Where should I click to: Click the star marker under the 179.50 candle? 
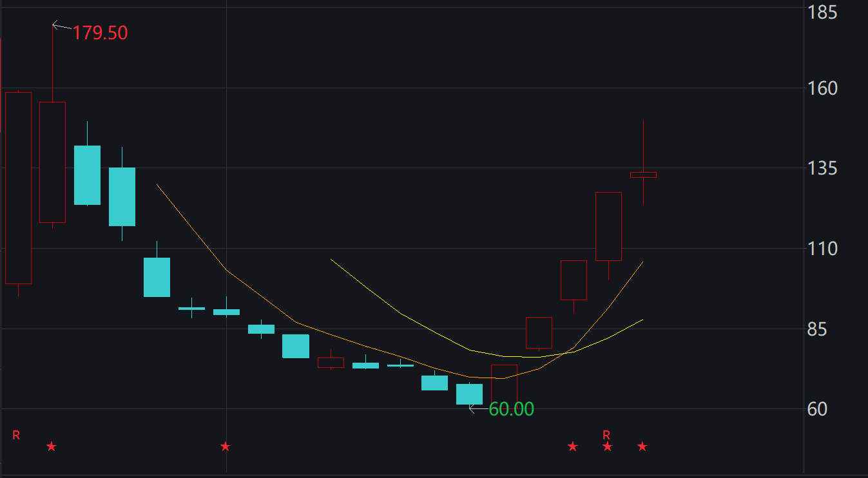(52, 446)
